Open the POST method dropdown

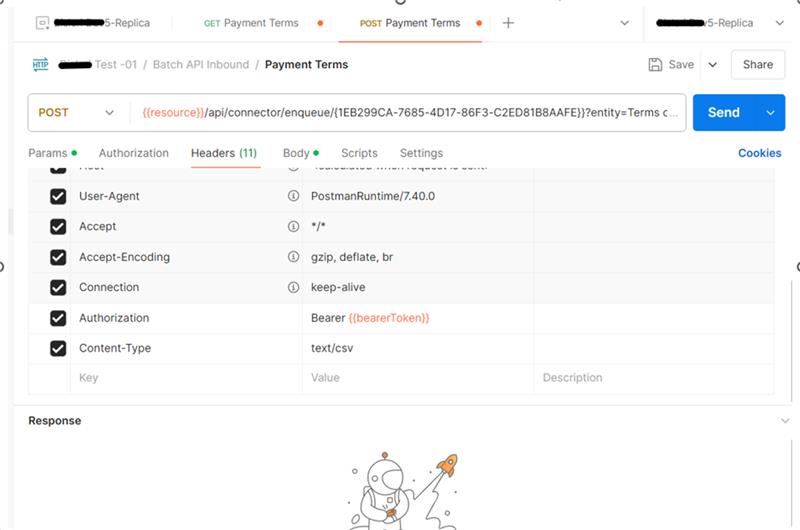coord(76,113)
